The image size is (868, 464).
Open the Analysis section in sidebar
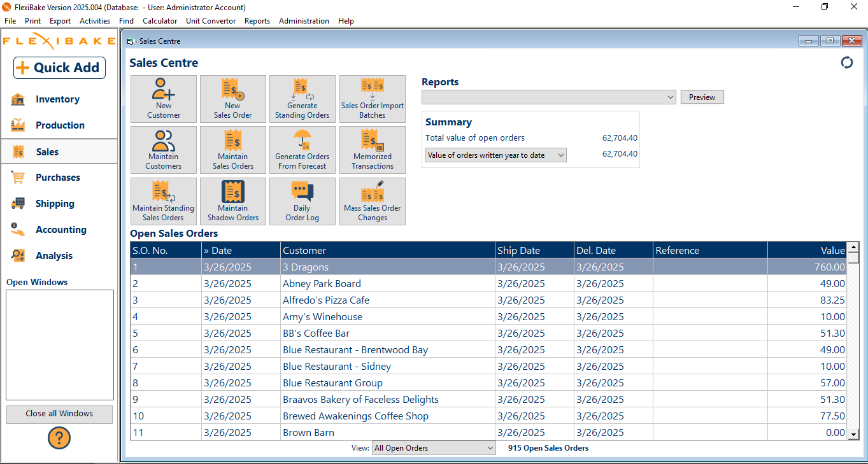(x=59, y=256)
